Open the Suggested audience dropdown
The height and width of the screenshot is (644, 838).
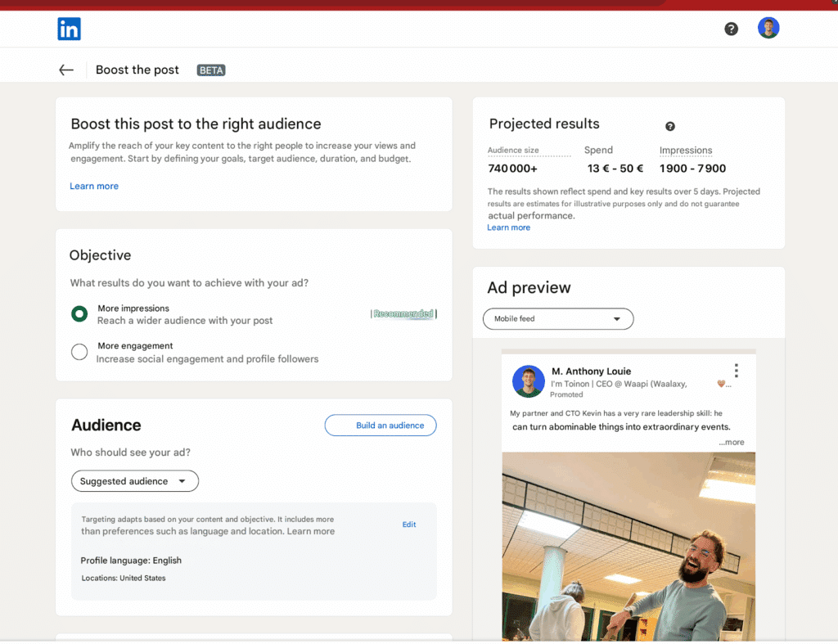(134, 480)
